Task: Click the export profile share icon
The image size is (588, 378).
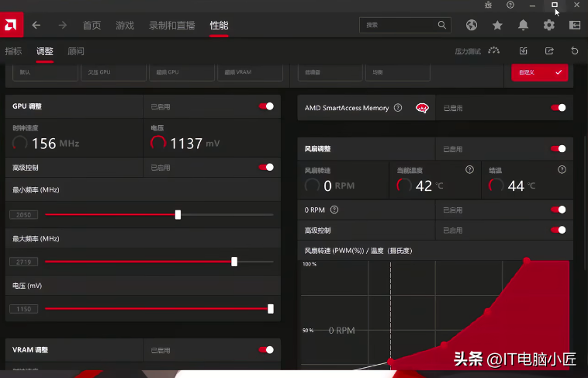Action: (x=549, y=50)
